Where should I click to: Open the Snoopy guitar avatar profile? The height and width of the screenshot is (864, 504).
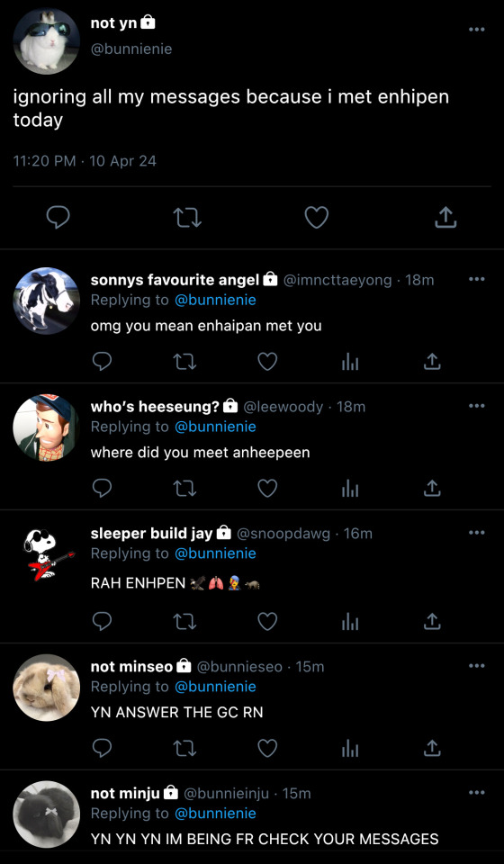point(46,554)
